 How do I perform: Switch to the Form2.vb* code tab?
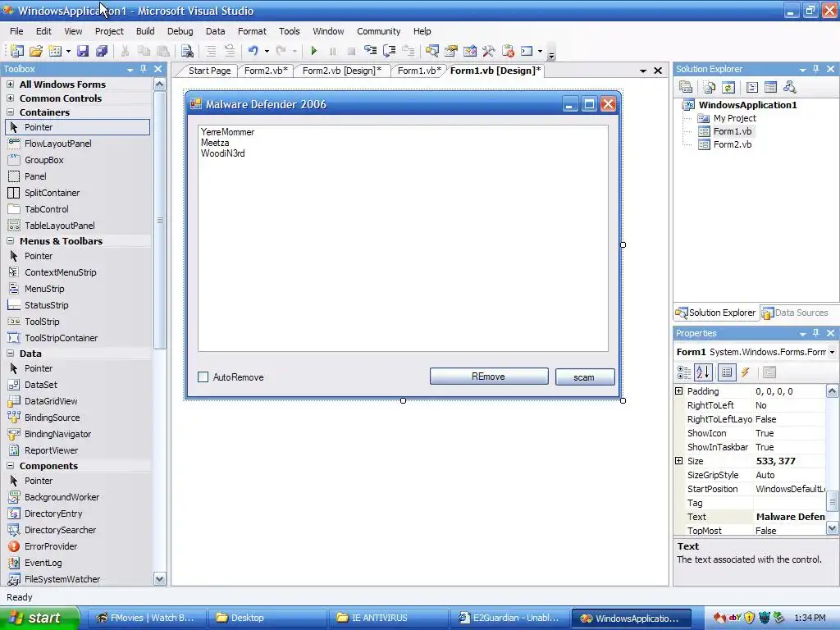(266, 71)
